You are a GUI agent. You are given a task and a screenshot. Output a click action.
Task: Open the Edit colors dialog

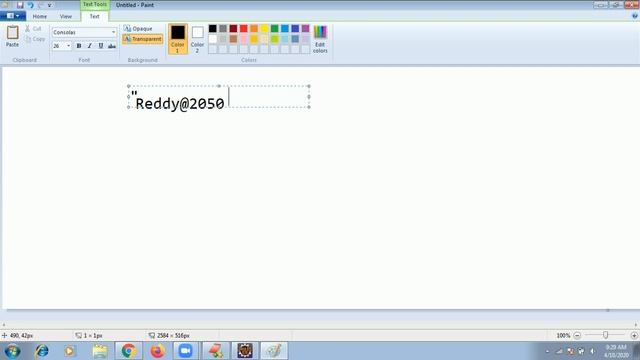click(x=320, y=39)
